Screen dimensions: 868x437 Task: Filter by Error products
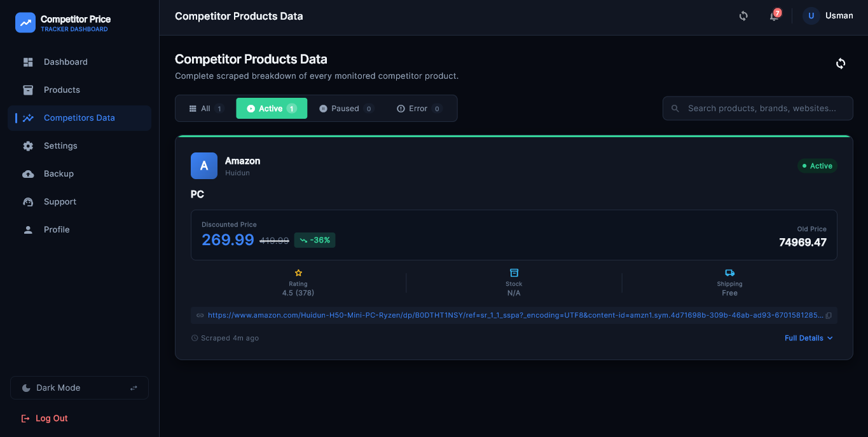(419, 109)
